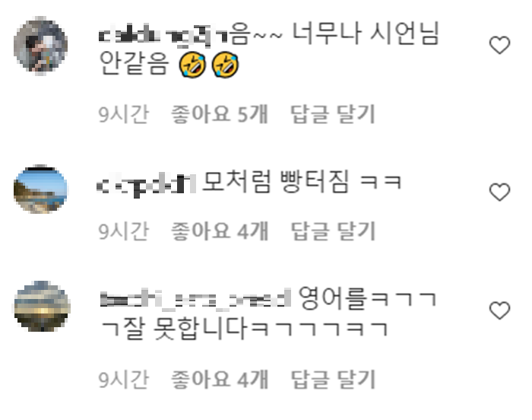532x420 pixels.
Task: Like the 영어를 잘 못합니다 comment heart
Action: coord(499,310)
